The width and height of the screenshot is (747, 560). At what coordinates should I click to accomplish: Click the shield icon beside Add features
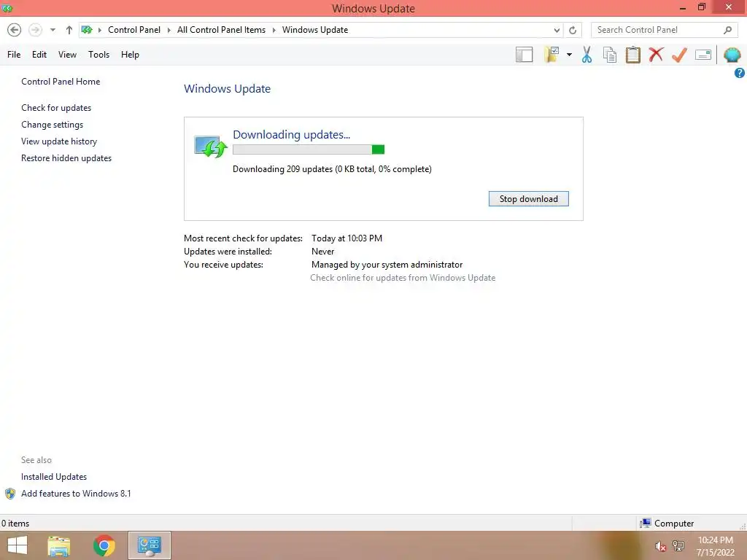tap(10, 494)
